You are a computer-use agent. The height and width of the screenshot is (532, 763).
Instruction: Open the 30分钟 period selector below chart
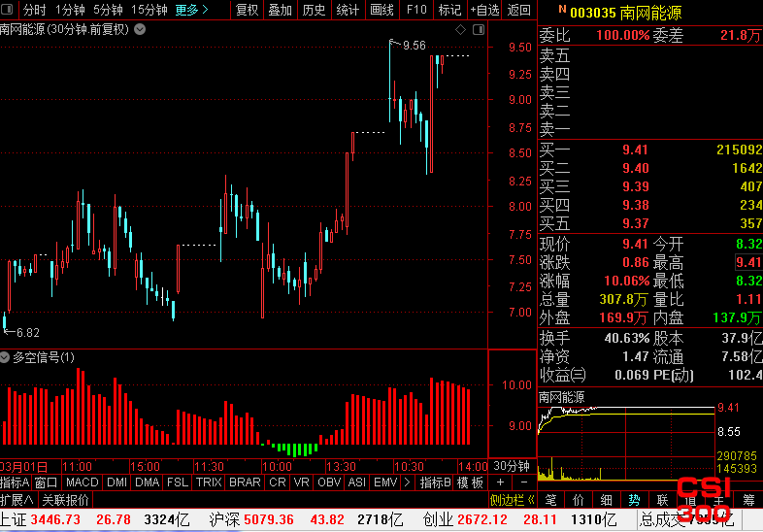point(512,466)
